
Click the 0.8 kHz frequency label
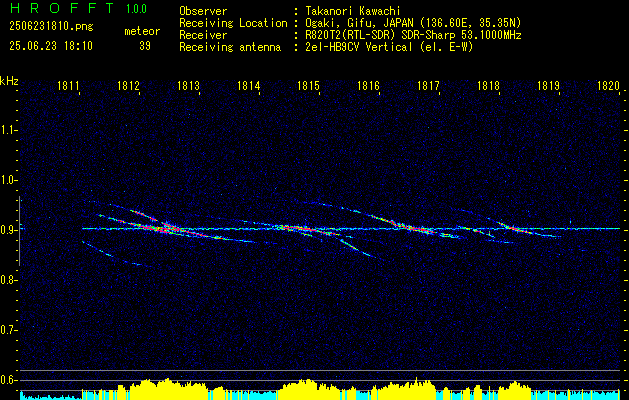tap(8, 280)
